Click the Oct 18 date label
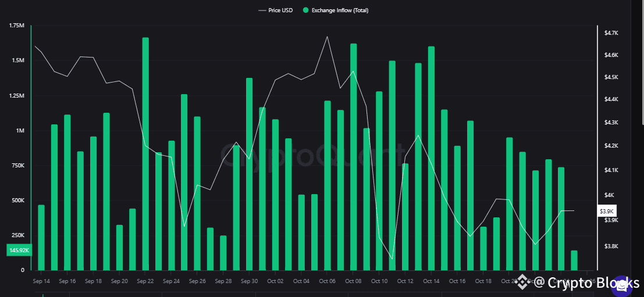Screen dimensions: 644x297 coord(483,281)
